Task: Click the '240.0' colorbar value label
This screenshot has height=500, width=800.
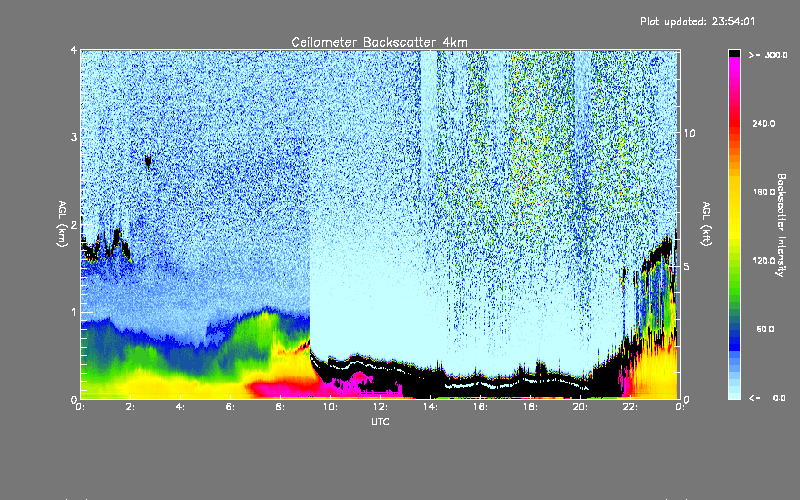Action: click(x=764, y=123)
